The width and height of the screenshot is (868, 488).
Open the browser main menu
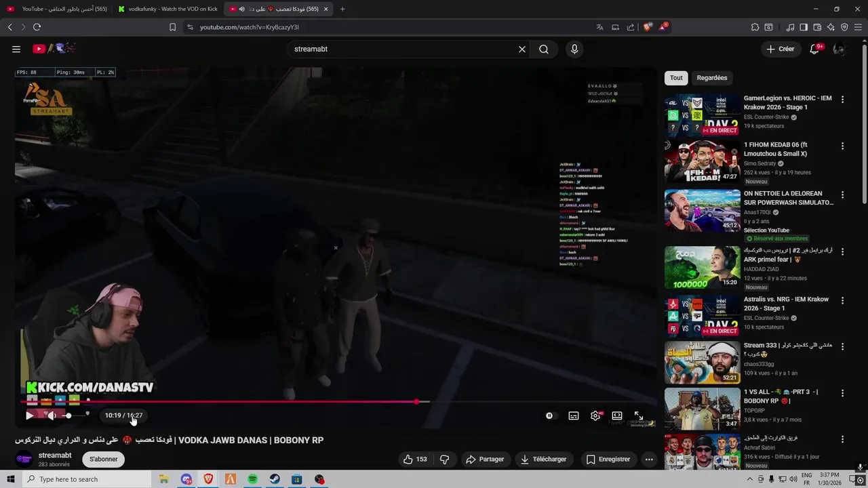(858, 27)
